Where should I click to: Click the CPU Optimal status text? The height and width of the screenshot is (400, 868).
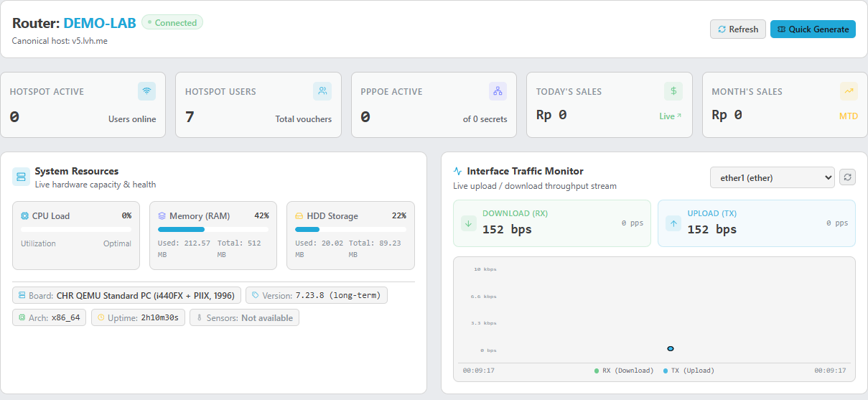[x=117, y=243]
